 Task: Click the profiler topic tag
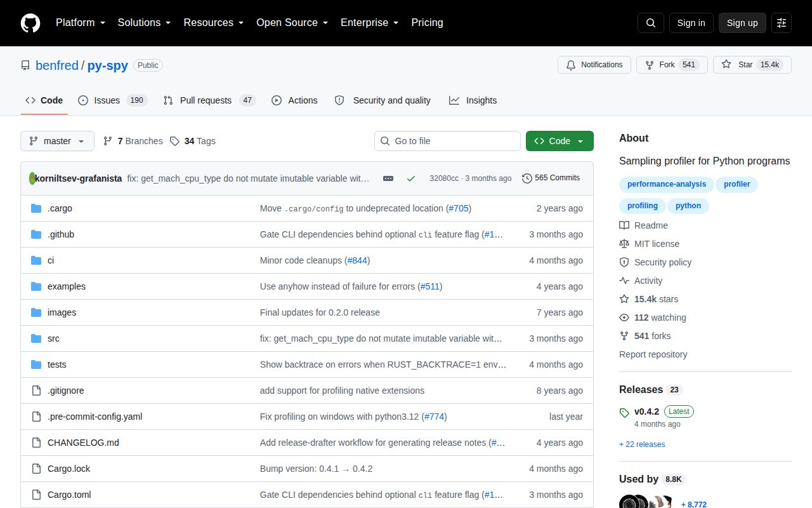pos(737,184)
